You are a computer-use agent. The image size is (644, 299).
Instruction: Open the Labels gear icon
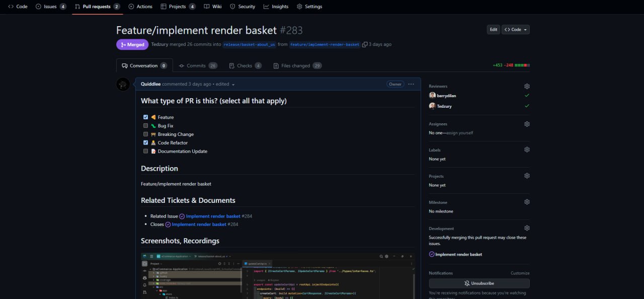point(527,150)
